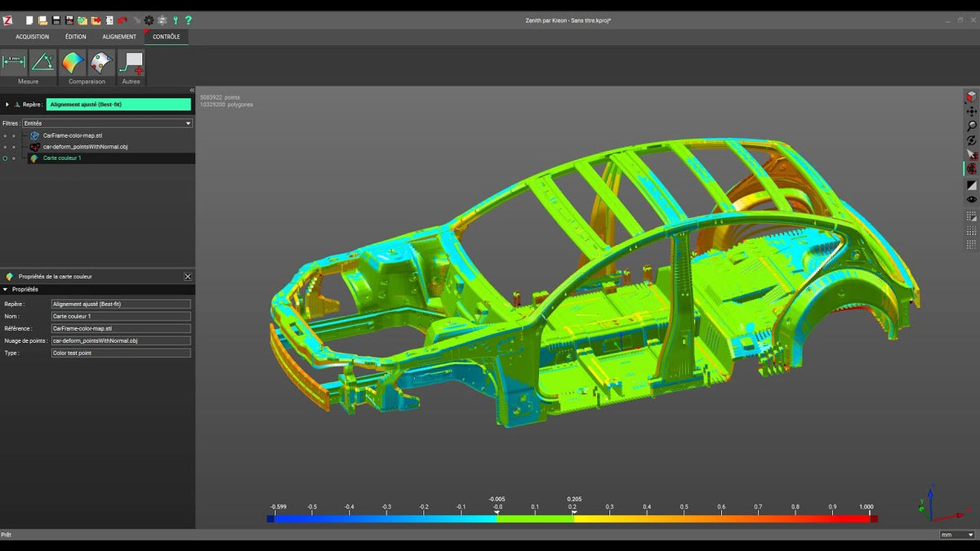Toggle the eye display icon in right toolbar

(x=971, y=199)
